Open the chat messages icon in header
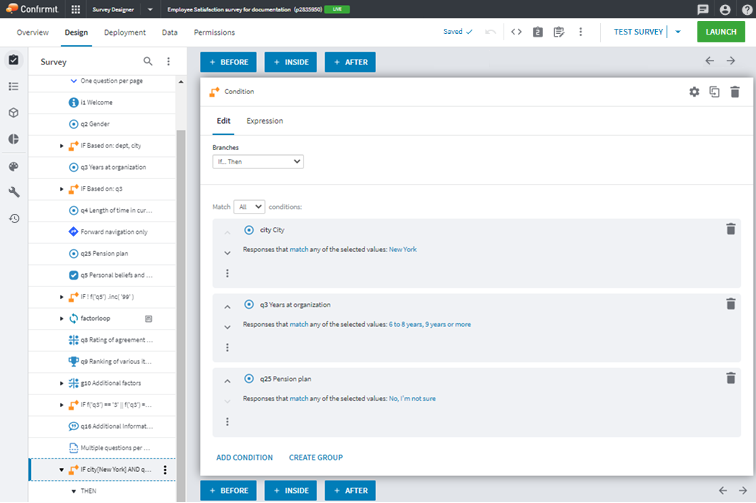The height and width of the screenshot is (503, 756). click(703, 9)
